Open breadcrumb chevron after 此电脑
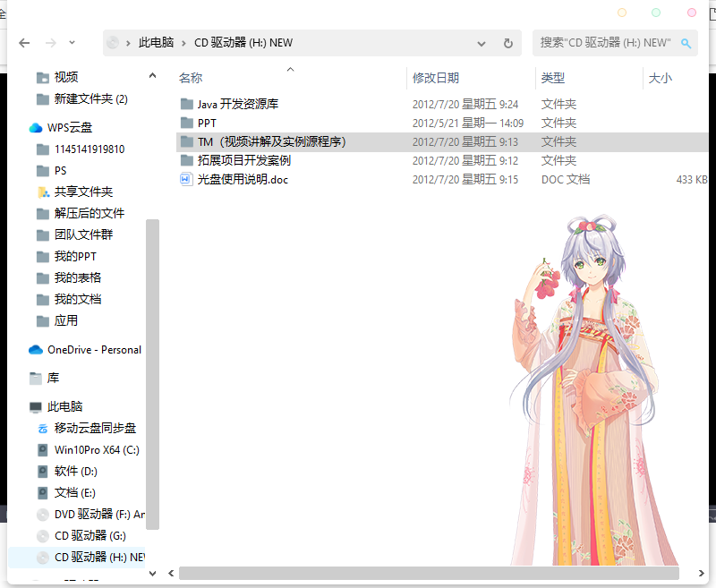Image resolution: width=716 pixels, height=588 pixels. [x=183, y=43]
